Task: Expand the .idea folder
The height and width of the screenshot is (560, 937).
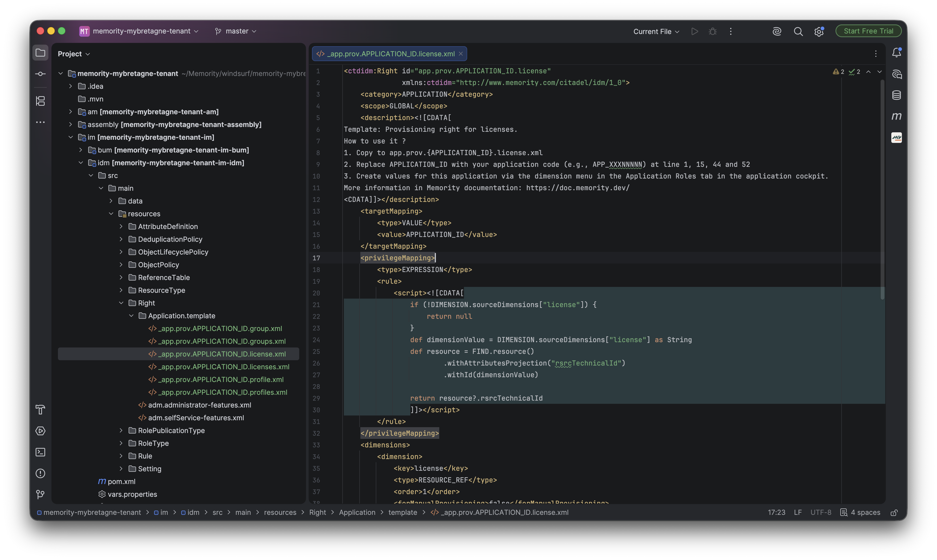Action: point(71,86)
